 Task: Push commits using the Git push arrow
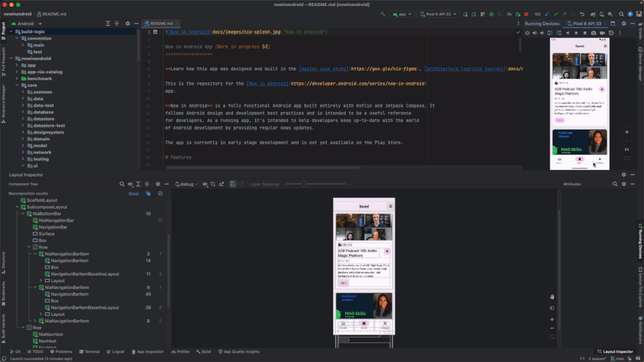click(564, 13)
